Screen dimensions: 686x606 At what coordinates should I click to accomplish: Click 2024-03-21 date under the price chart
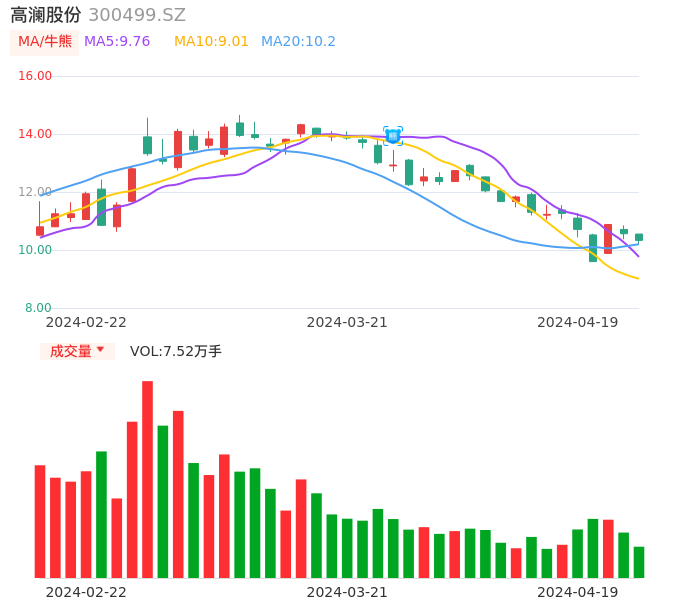347,322
